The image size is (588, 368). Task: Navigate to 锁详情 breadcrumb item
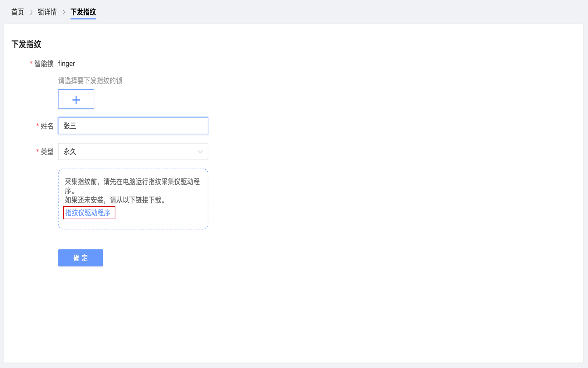click(47, 12)
